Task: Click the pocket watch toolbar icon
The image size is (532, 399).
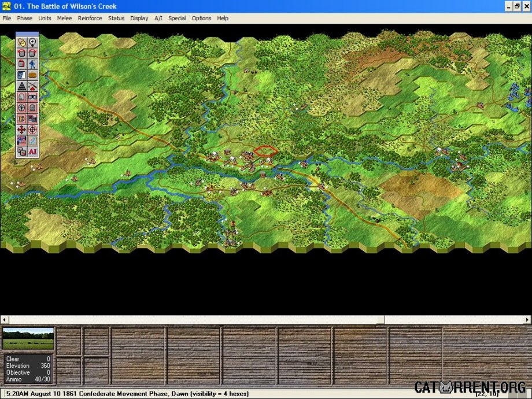Action: pos(22,42)
